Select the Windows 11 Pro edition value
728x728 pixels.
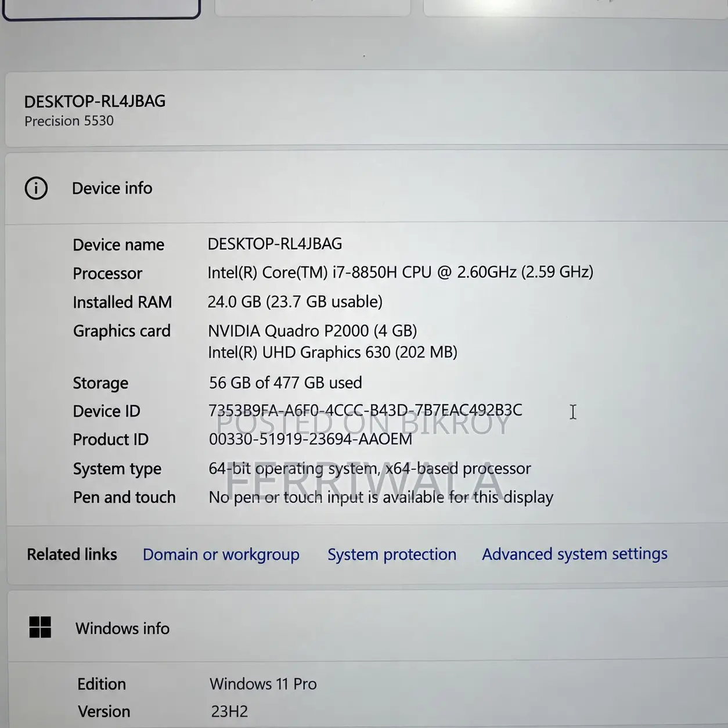click(x=263, y=684)
